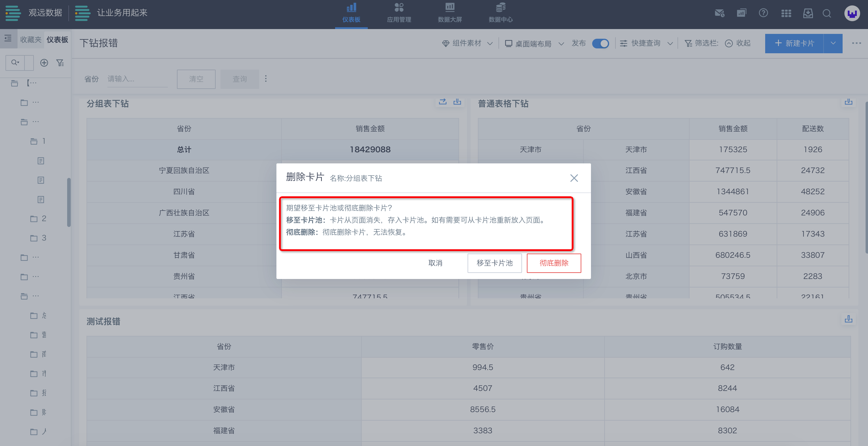Click the 销售金额 column header in 分组表下钻
This screenshot has width=868, height=446.
pos(370,128)
